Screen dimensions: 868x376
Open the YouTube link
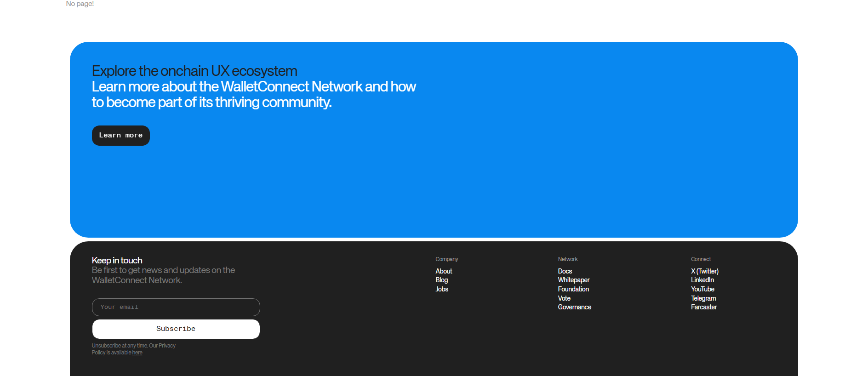[x=702, y=289]
